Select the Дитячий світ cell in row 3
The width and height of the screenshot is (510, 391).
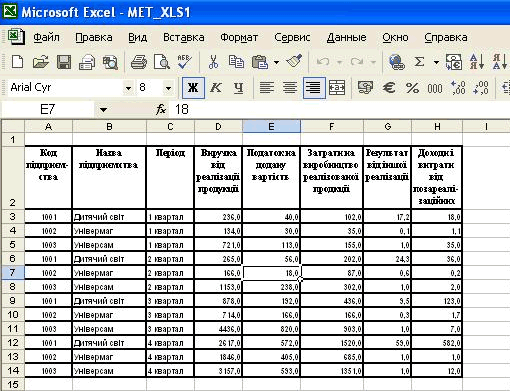109,217
